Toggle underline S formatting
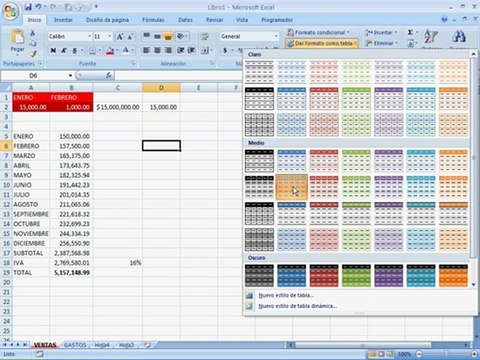Viewport: 480px width, 360px height. point(74,51)
